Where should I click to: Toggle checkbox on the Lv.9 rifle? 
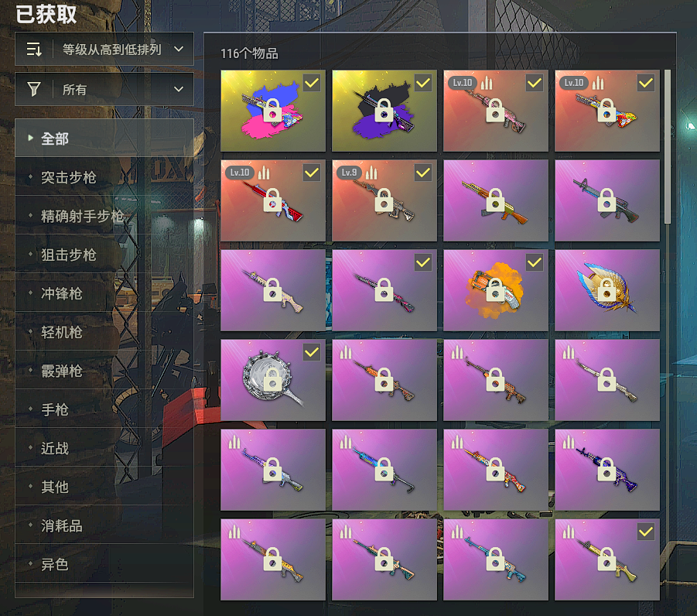tap(422, 173)
